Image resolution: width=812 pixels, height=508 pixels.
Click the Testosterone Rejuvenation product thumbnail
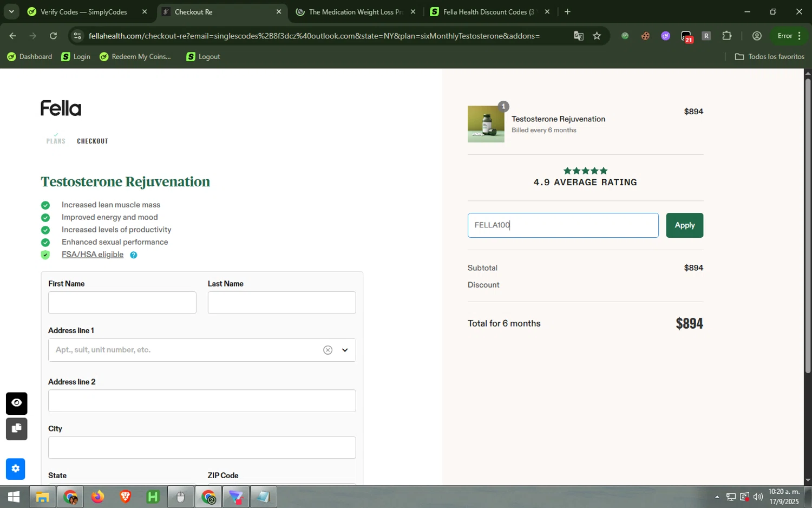(486, 124)
